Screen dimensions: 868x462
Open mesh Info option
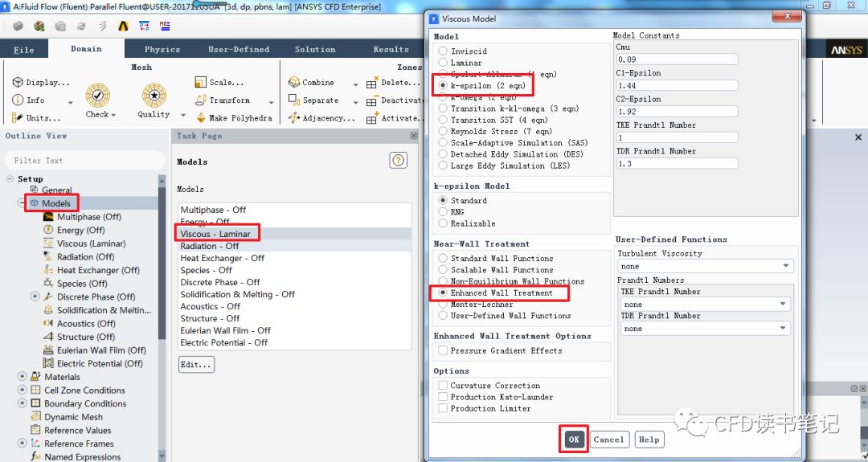[x=28, y=100]
